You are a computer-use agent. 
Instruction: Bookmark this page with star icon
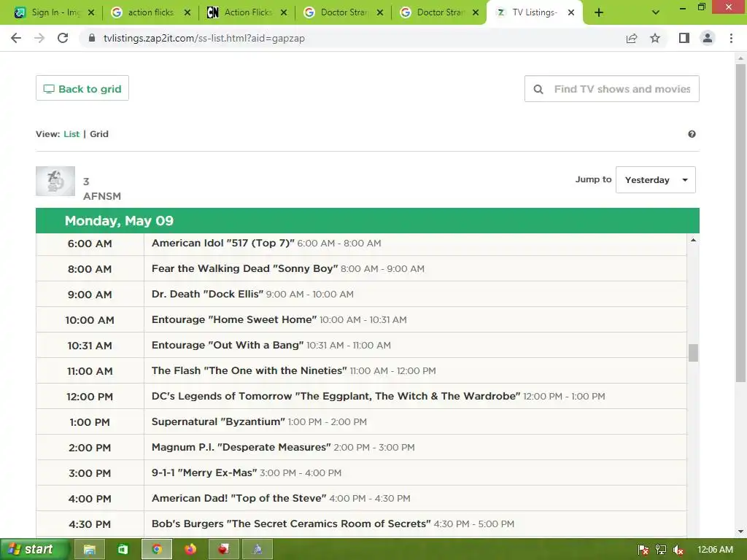[655, 38]
